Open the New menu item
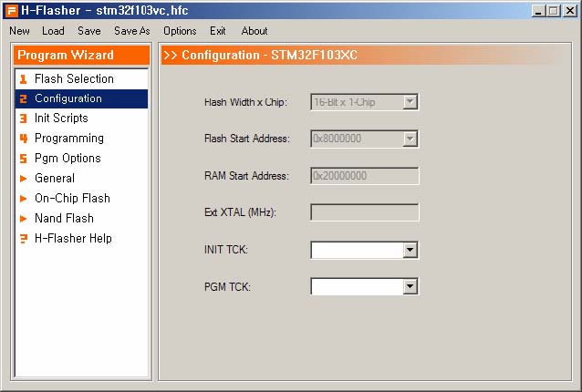 19,31
